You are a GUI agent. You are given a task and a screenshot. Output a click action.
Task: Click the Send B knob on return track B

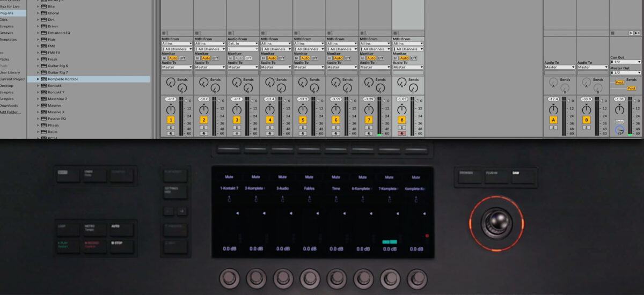pyautogui.click(x=597, y=87)
